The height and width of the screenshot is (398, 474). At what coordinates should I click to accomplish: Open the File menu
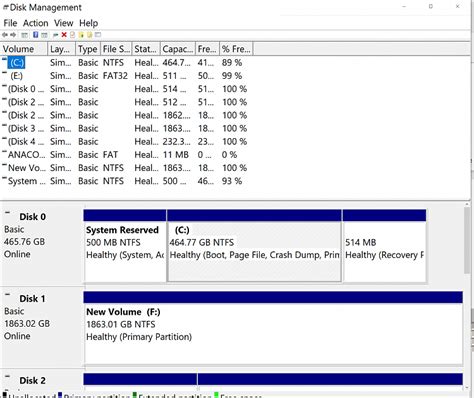point(10,23)
